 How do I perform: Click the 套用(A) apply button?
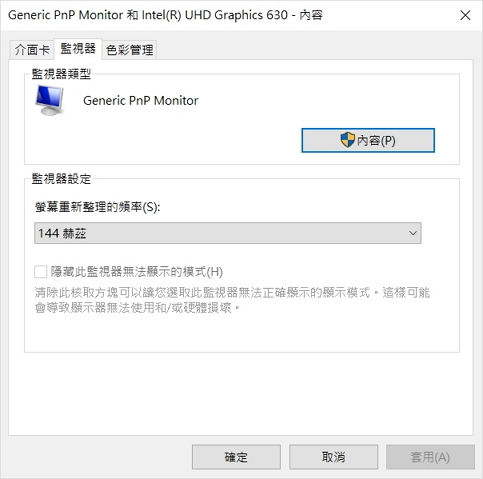[430, 457]
